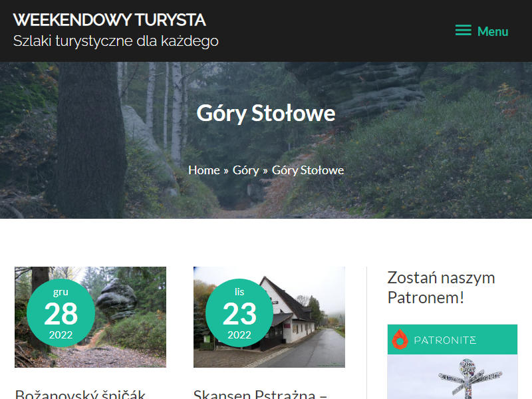Click the Góry Stołowe page heading
This screenshot has height=399, width=532.
pyautogui.click(x=265, y=113)
